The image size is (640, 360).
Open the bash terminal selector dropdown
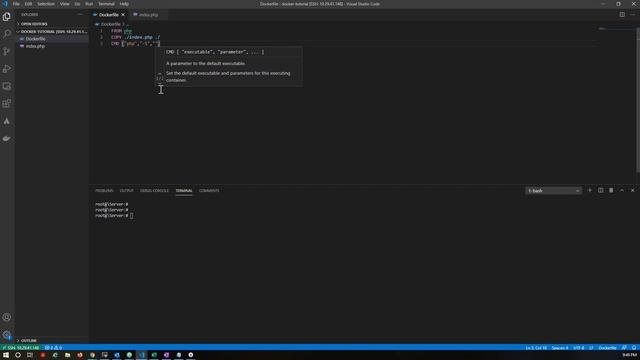coord(553,191)
